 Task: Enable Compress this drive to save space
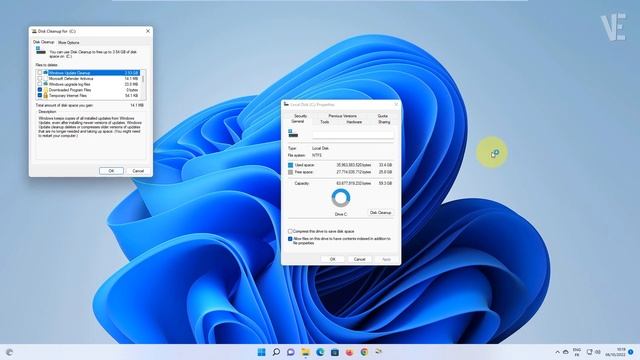(290, 231)
